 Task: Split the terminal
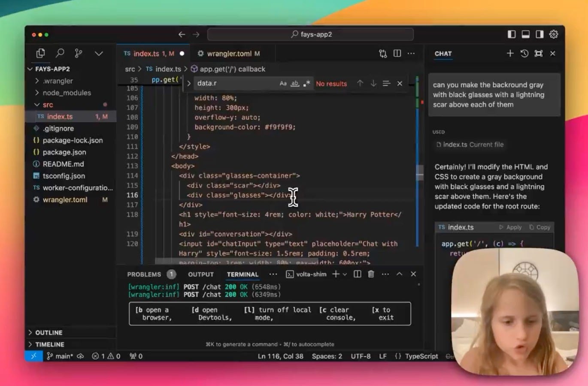click(357, 274)
